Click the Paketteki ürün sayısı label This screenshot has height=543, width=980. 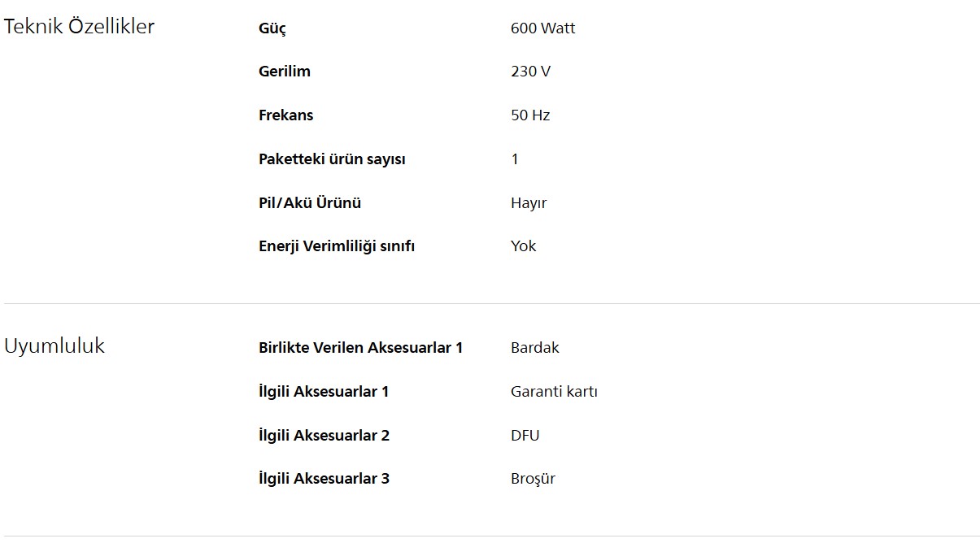pyautogui.click(x=332, y=159)
